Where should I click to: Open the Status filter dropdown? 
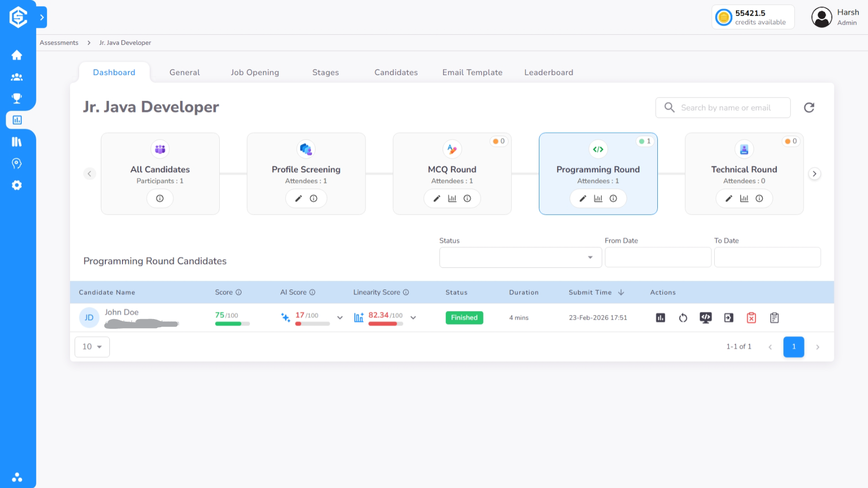(x=520, y=257)
